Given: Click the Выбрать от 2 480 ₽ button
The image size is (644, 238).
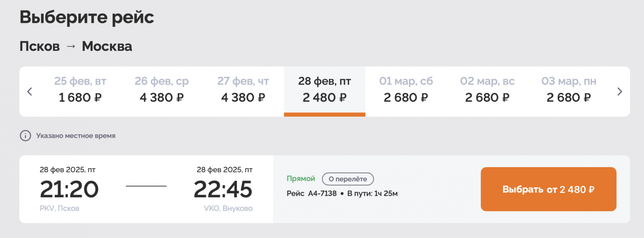Looking at the screenshot, I should pyautogui.click(x=548, y=189).
